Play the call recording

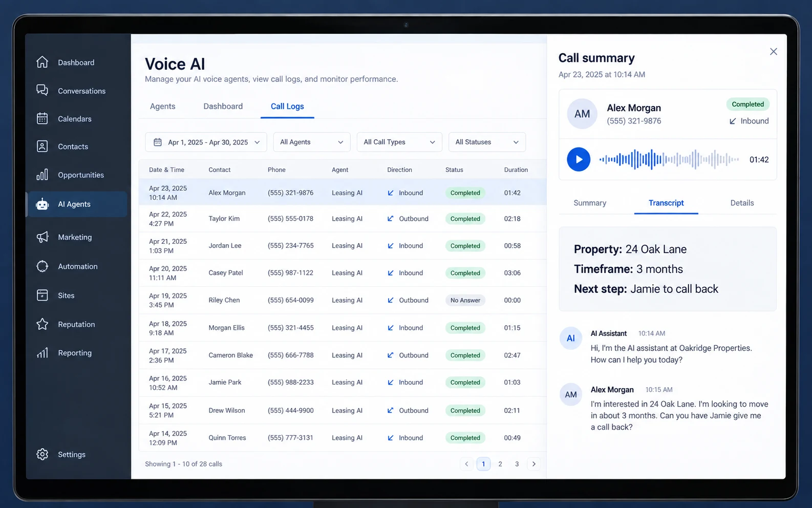pos(579,159)
